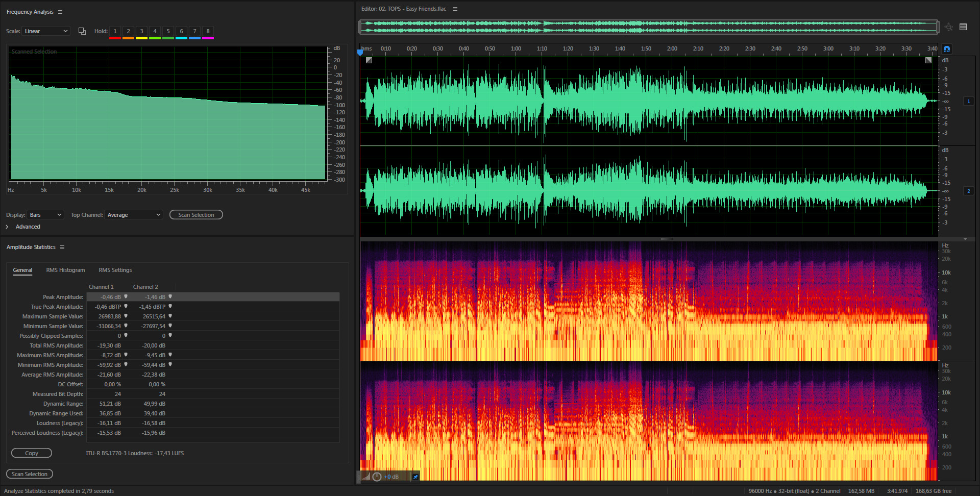Click the fade out handle on the waveform
Image resolution: width=980 pixels, height=496 pixels.
[928, 60]
